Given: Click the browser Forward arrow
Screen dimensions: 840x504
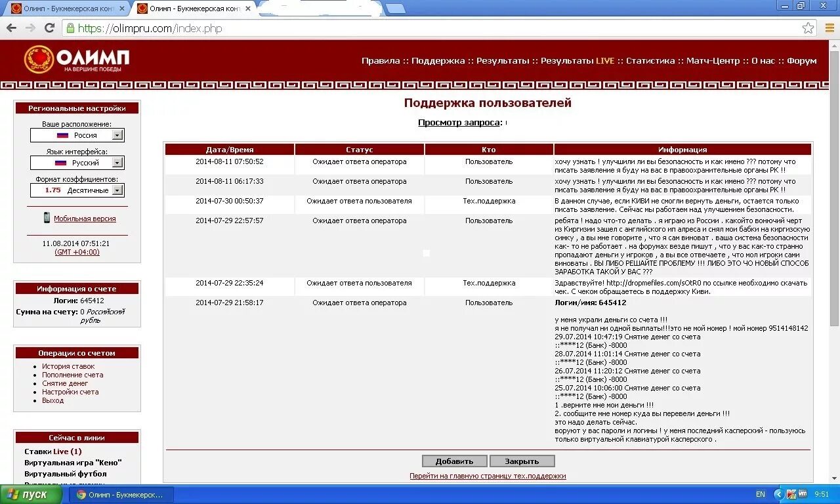Looking at the screenshot, I should point(30,28).
